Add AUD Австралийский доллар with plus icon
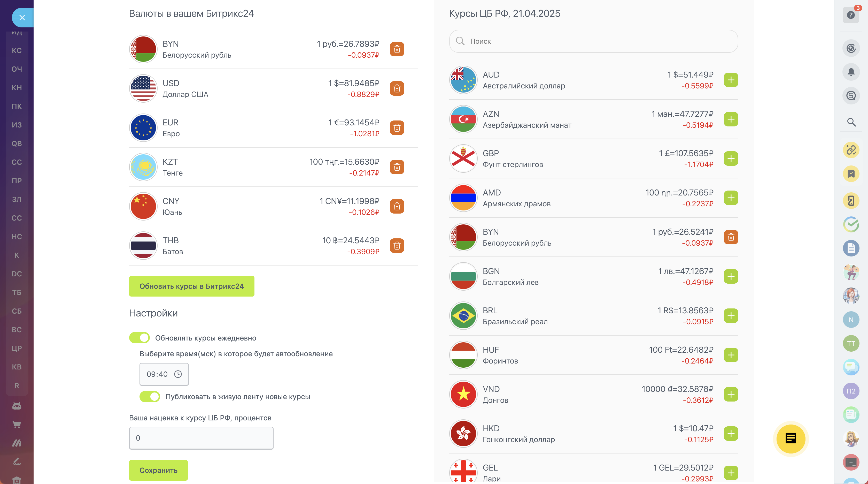Image resolution: width=868 pixels, height=484 pixels. pos(731,80)
